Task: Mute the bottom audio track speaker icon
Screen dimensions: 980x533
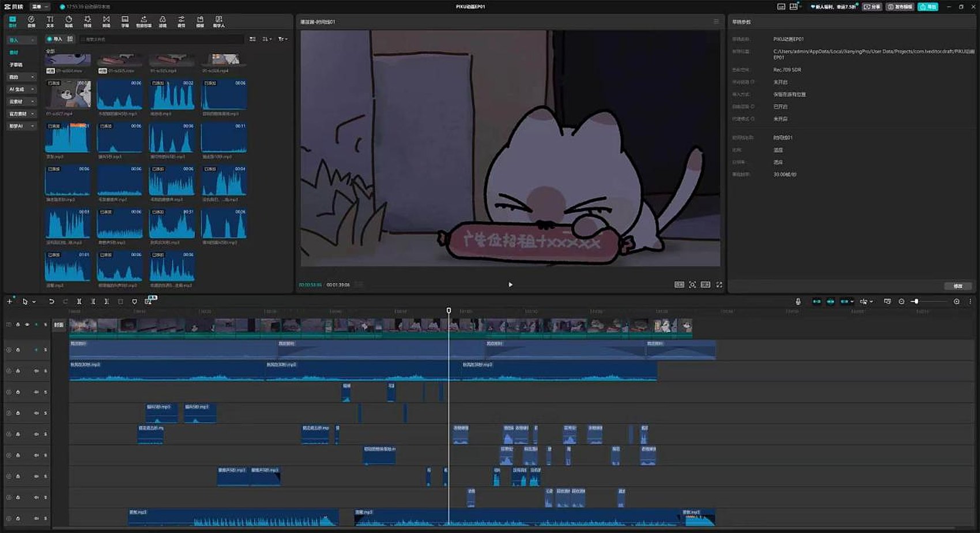Action: 36,518
